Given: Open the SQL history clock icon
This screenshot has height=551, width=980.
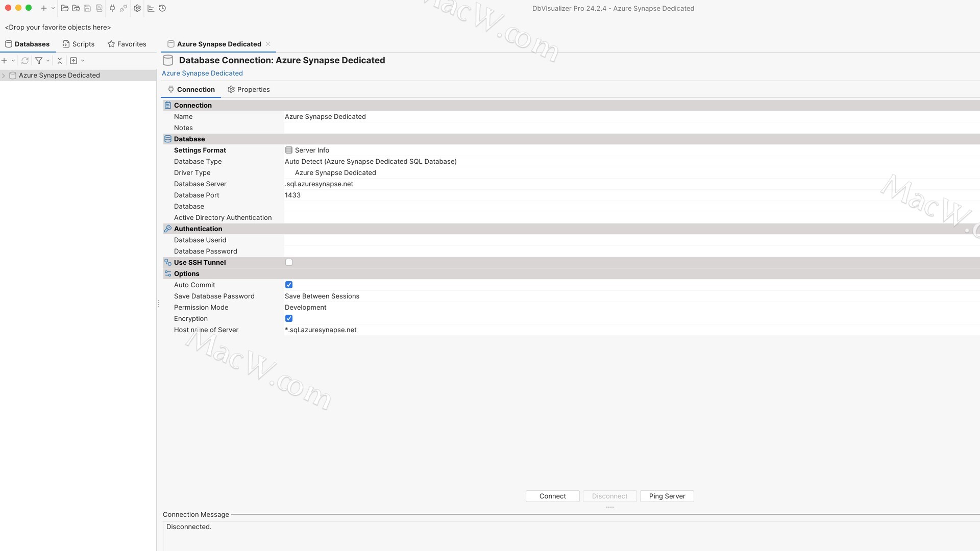Looking at the screenshot, I should click(x=162, y=8).
